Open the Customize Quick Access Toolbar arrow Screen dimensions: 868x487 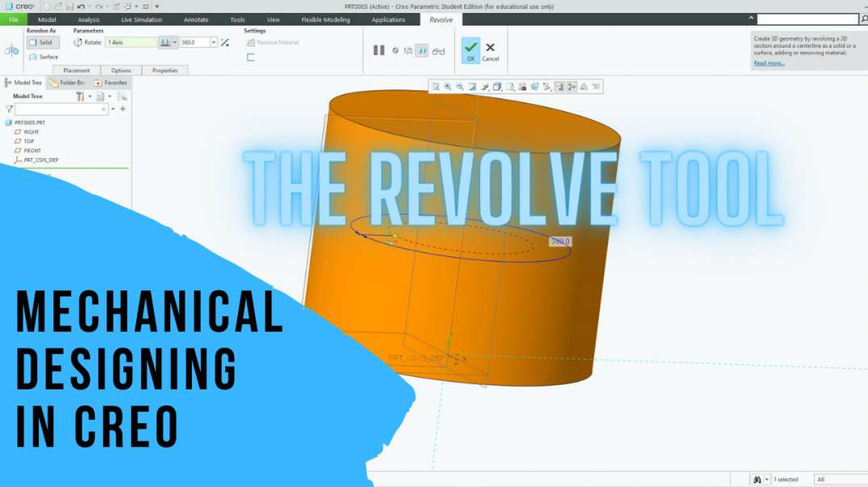point(157,6)
